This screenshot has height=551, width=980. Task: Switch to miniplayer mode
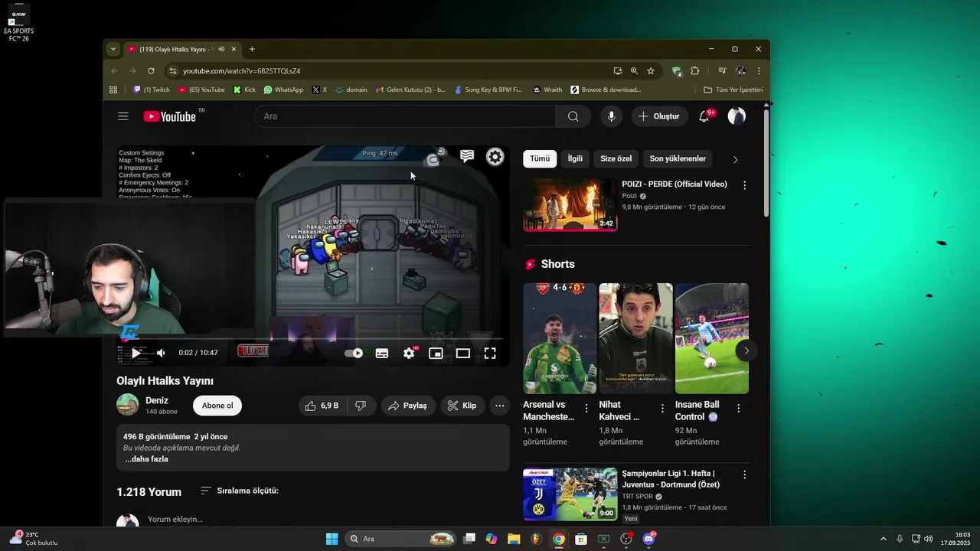click(436, 353)
